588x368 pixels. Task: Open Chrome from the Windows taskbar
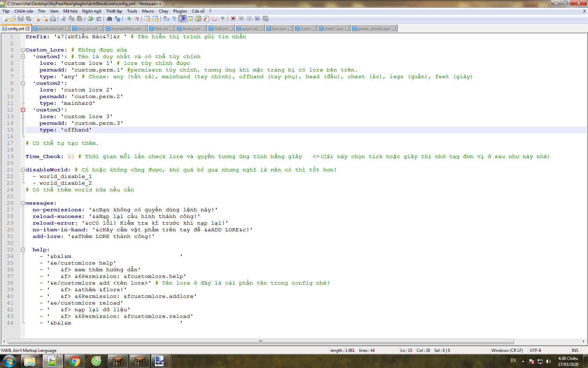tap(74, 361)
